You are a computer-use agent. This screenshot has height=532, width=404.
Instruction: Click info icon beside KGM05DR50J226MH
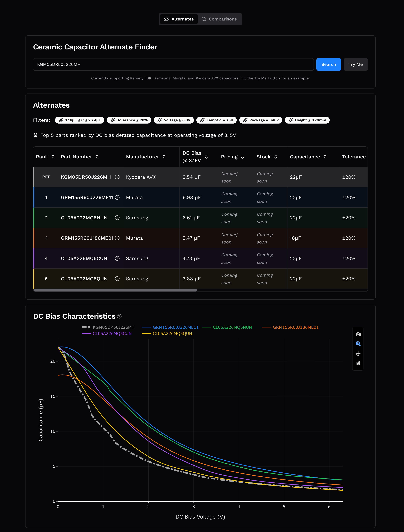point(117,177)
